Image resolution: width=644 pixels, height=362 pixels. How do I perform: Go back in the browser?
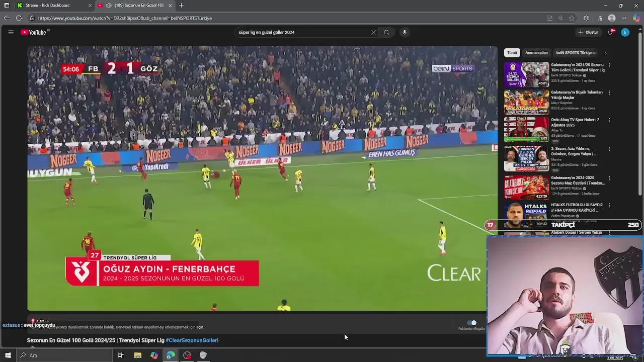[x=6, y=18]
